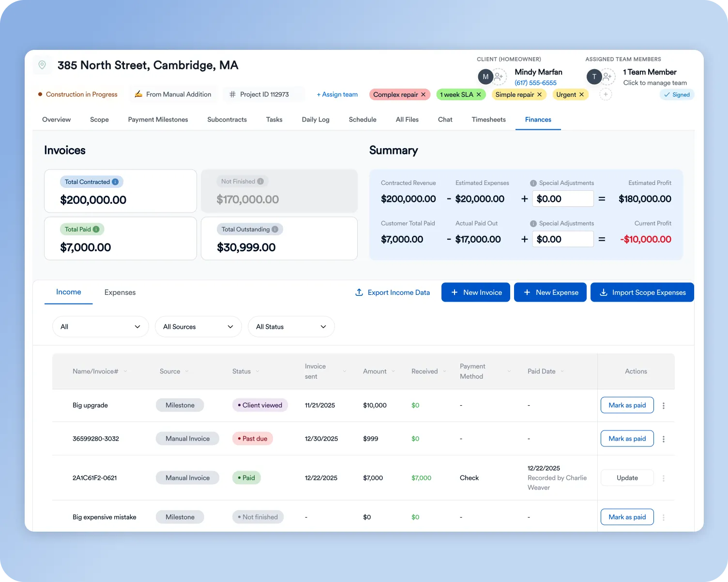The height and width of the screenshot is (582, 728).
Task: Sort by Source column
Action: click(x=187, y=371)
